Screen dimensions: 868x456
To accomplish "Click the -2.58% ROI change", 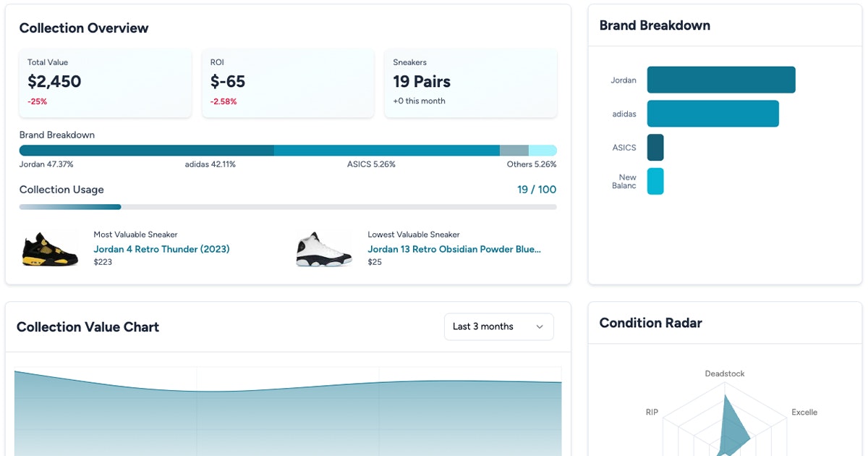I will coord(224,101).
